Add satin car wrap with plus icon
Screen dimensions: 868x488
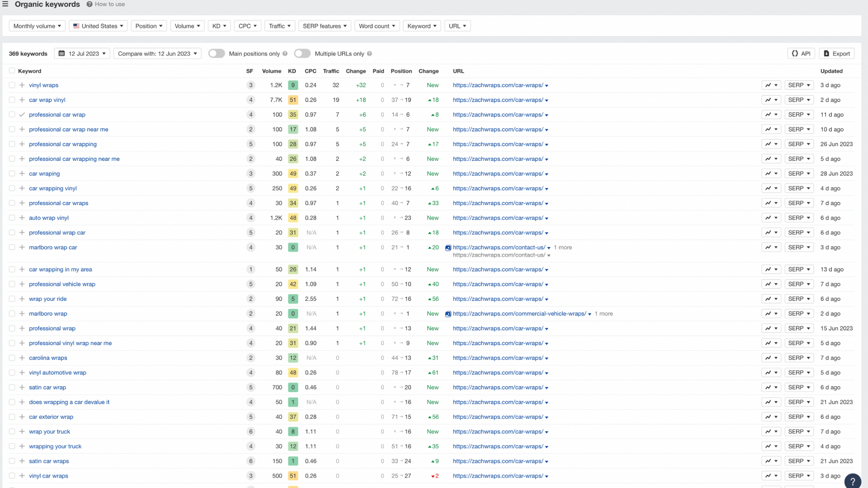point(22,387)
